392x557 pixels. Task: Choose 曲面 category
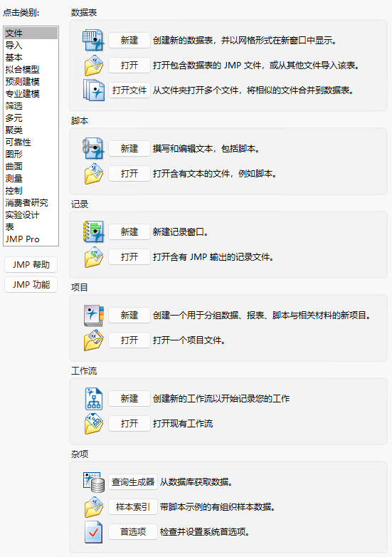pyautogui.click(x=31, y=166)
